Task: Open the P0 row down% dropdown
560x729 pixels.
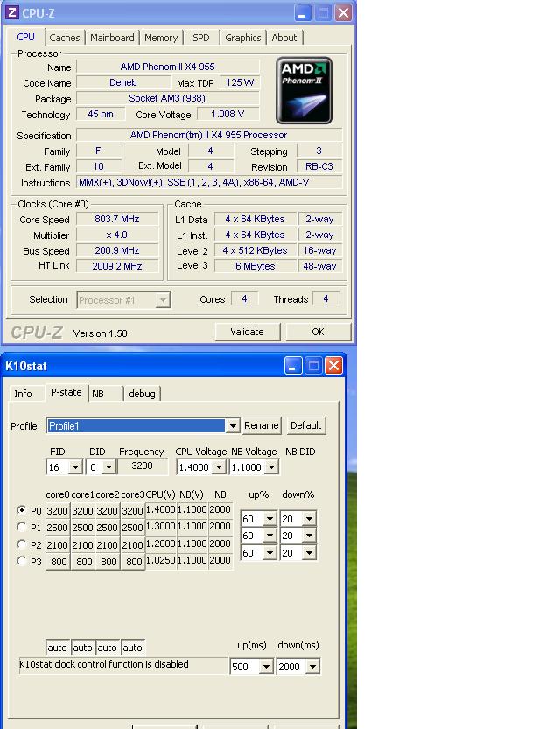Action: coord(309,518)
